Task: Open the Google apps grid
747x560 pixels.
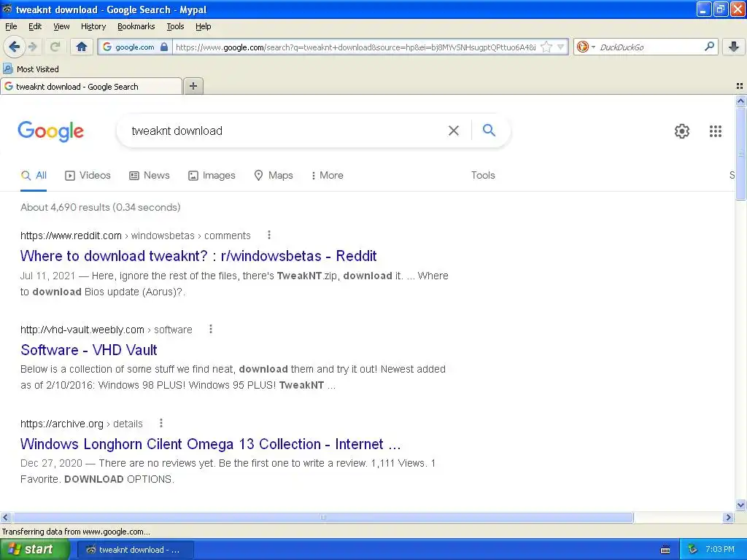Action: pyautogui.click(x=715, y=131)
